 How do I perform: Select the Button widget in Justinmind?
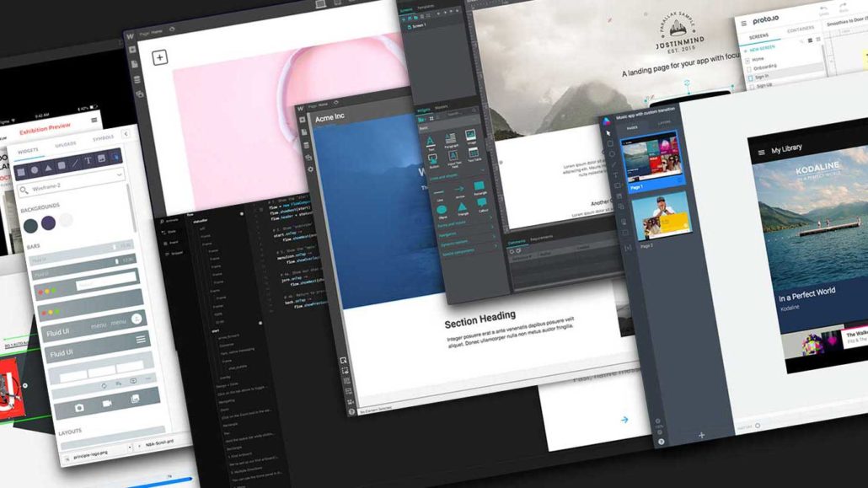click(433, 161)
